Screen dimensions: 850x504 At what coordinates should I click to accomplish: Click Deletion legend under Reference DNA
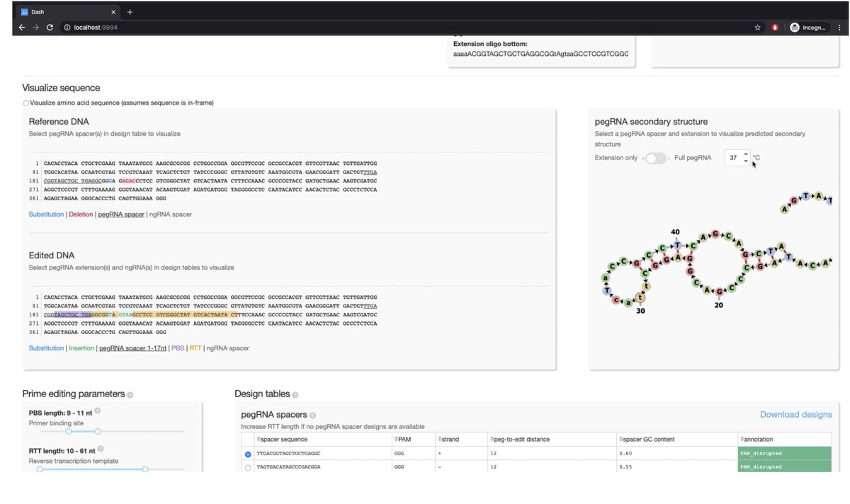tap(81, 214)
